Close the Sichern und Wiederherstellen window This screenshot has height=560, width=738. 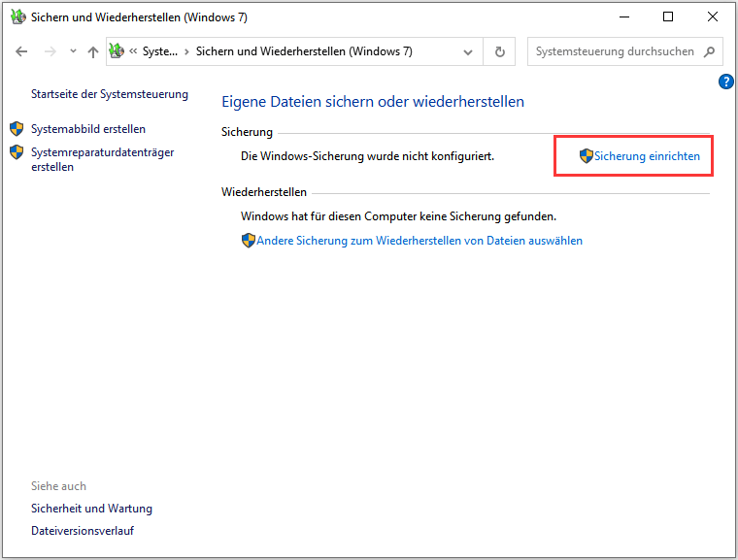[712, 16]
